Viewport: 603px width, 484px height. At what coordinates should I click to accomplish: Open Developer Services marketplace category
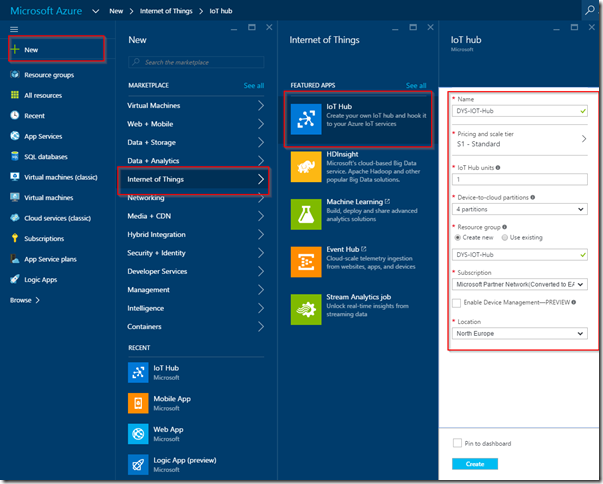pyautogui.click(x=196, y=271)
